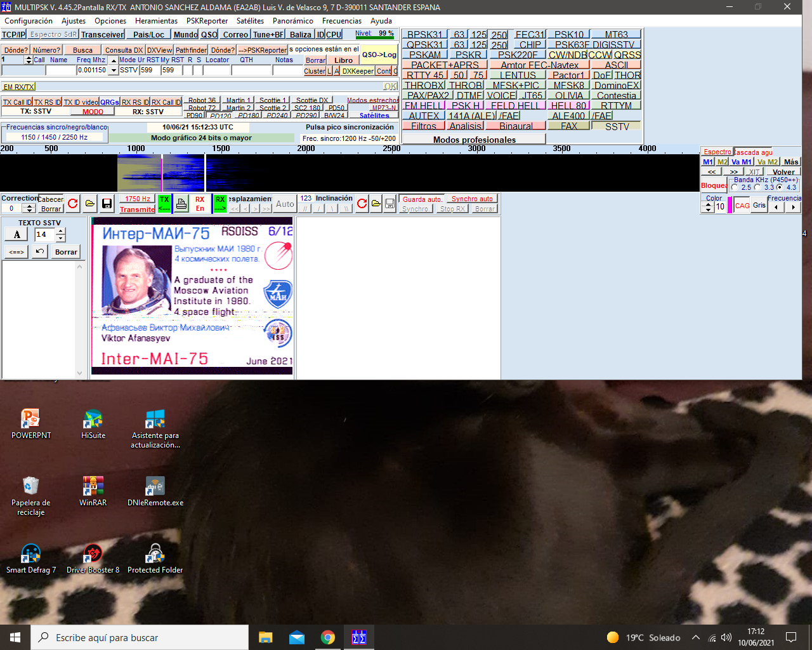Click the Transceiver button
The height and width of the screenshot is (650, 812).
point(102,34)
